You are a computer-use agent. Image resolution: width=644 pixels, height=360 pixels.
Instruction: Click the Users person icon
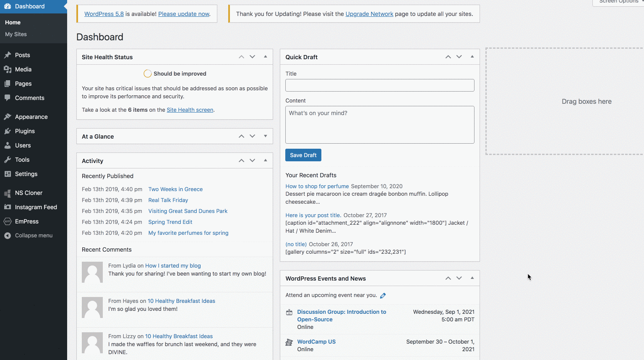(8, 145)
